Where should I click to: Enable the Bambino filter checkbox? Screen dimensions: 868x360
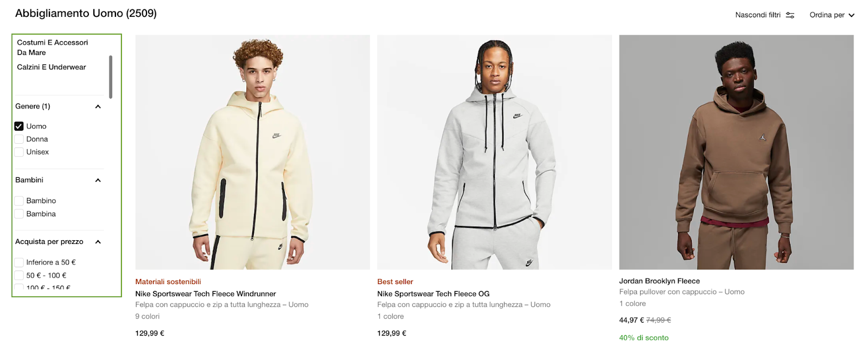tap(19, 201)
